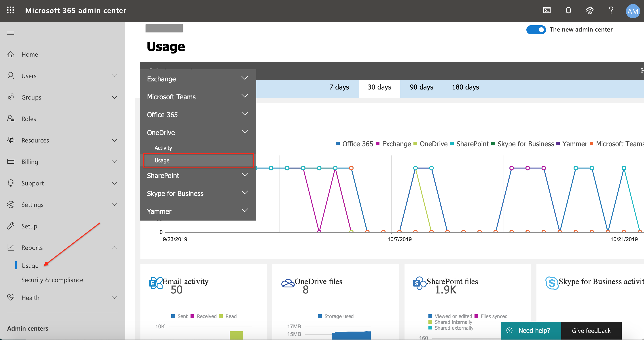Select the 180 days tab
The height and width of the screenshot is (340, 644).
tap(465, 87)
